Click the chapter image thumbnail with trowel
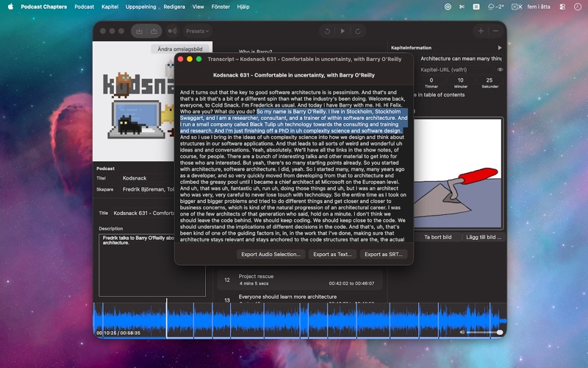 pos(457,174)
